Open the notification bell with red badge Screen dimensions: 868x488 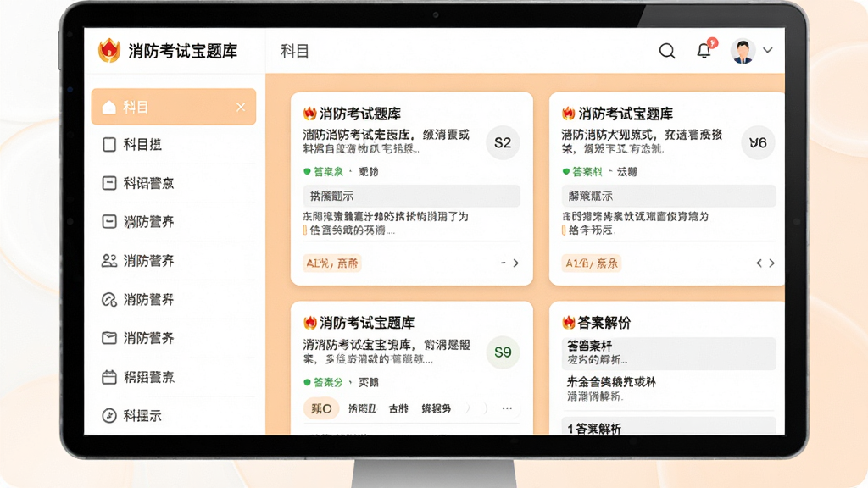click(x=704, y=50)
